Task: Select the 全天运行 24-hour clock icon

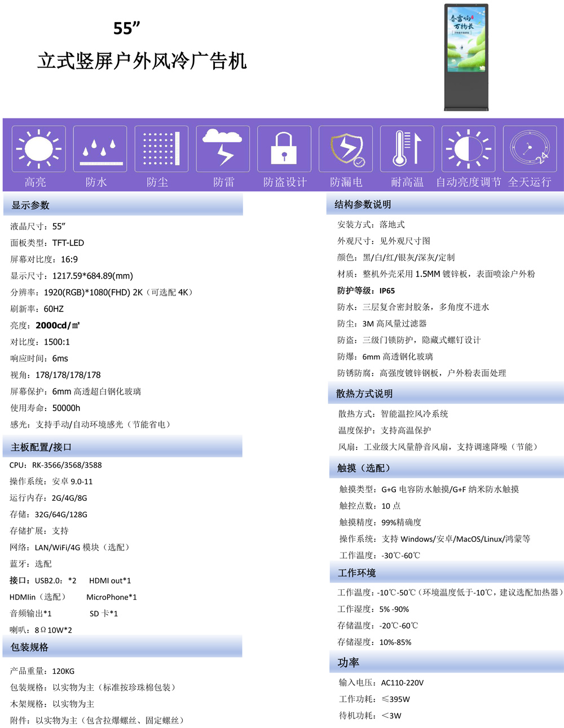Action: 529,148
